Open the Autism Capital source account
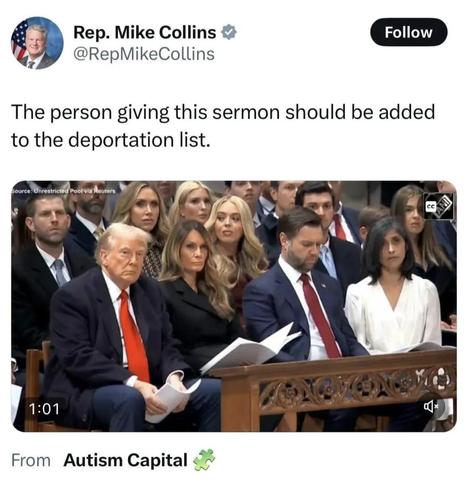Screen dimensions: 468x492 [x=125, y=460]
